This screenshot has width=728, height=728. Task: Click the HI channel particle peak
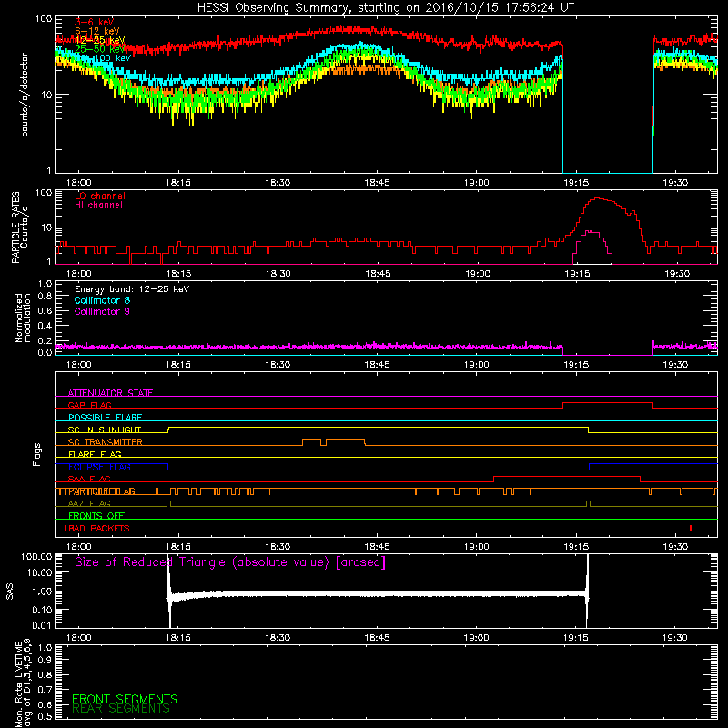coord(591,231)
